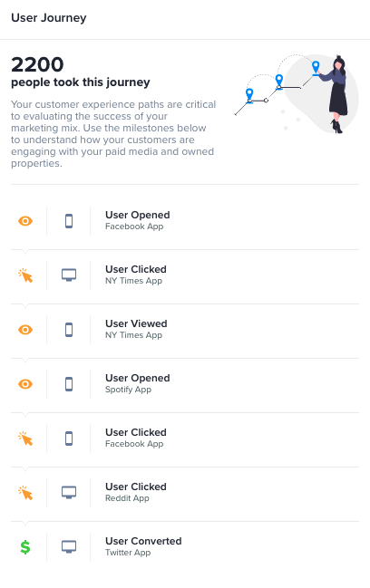Click the eye icon beside User Viewed NY Times
The height and width of the screenshot is (588, 370).
click(25, 330)
